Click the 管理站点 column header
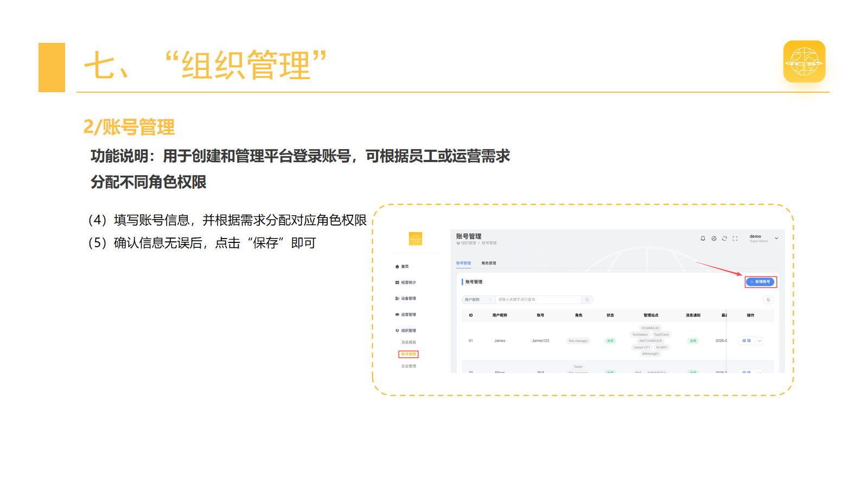Screen dimensions: 868x488 pyautogui.click(x=651, y=315)
